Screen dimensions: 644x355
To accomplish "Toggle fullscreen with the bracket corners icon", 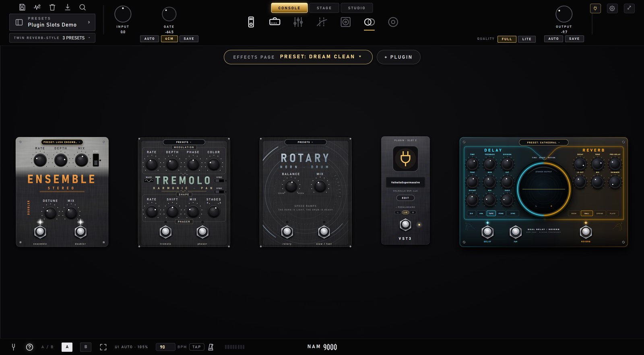I will coord(103,347).
